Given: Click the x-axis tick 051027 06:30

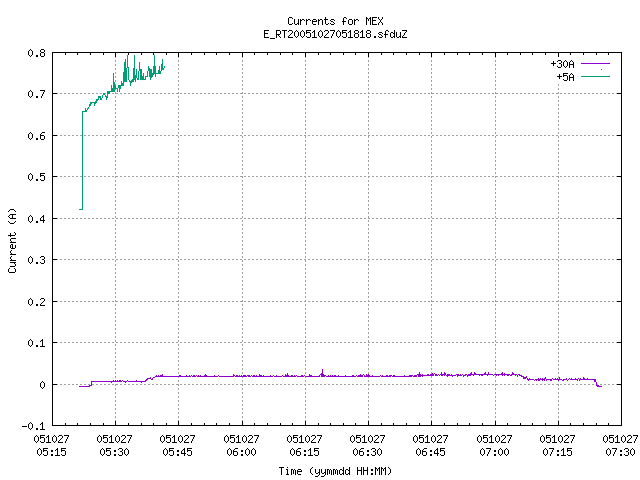Looking at the screenshot, I should pos(367,445).
